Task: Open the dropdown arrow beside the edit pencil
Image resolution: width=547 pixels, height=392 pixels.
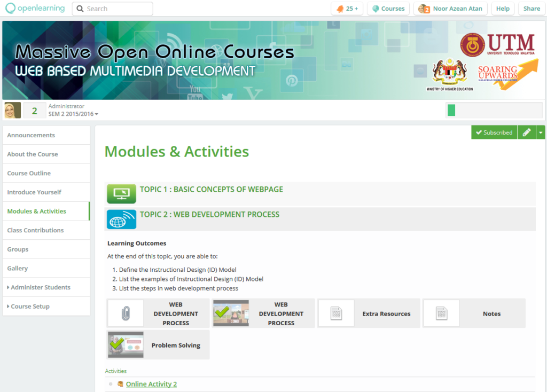Action: [x=541, y=132]
